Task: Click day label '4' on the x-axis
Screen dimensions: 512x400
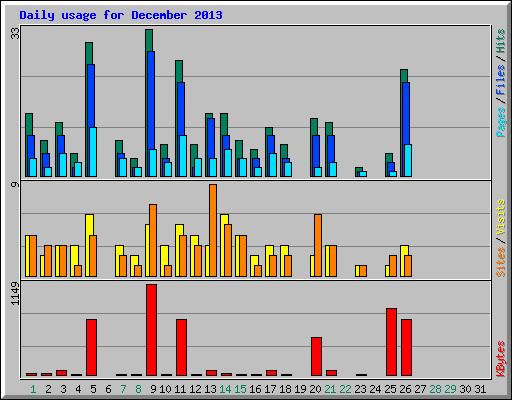Action: [x=78, y=389]
